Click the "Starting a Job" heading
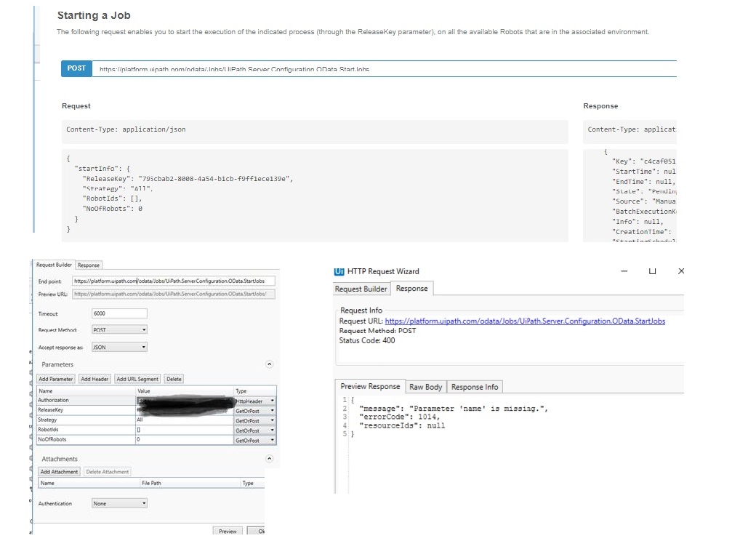 (x=94, y=15)
